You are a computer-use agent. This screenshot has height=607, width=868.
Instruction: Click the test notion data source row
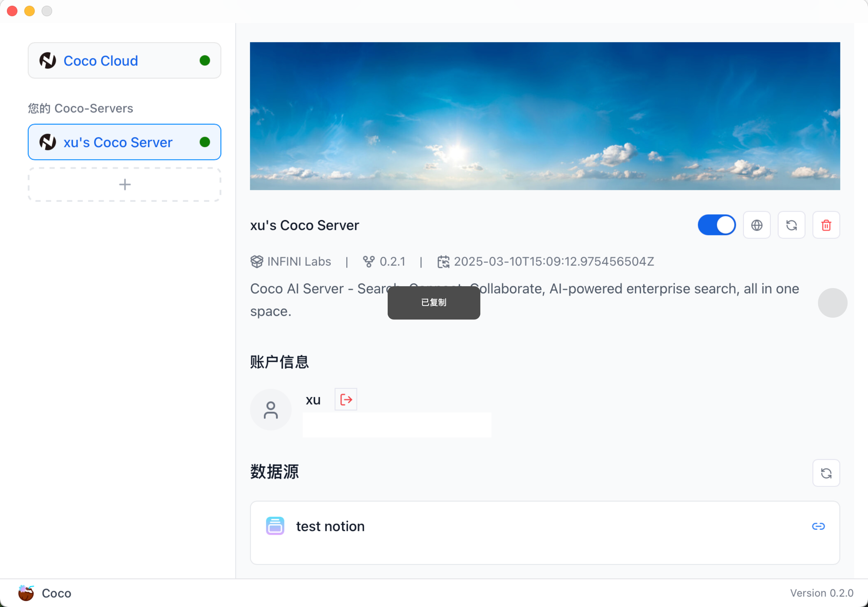(544, 533)
